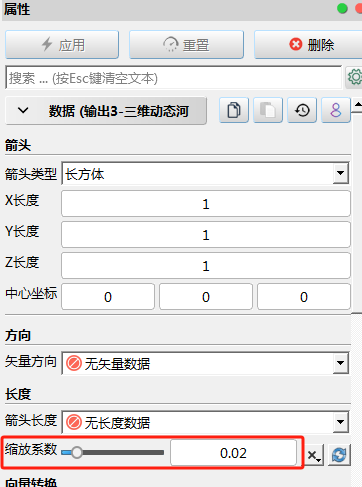Image resolution: width=362 pixels, height=487 pixels.
Task: Open the 箭头类型 dropdown showing 长方体
Action: point(205,173)
